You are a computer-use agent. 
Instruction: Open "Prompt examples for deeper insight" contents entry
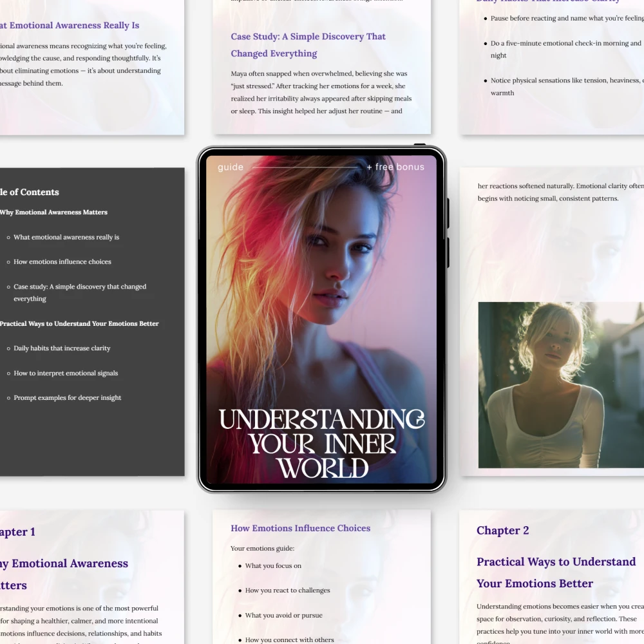[x=68, y=398]
